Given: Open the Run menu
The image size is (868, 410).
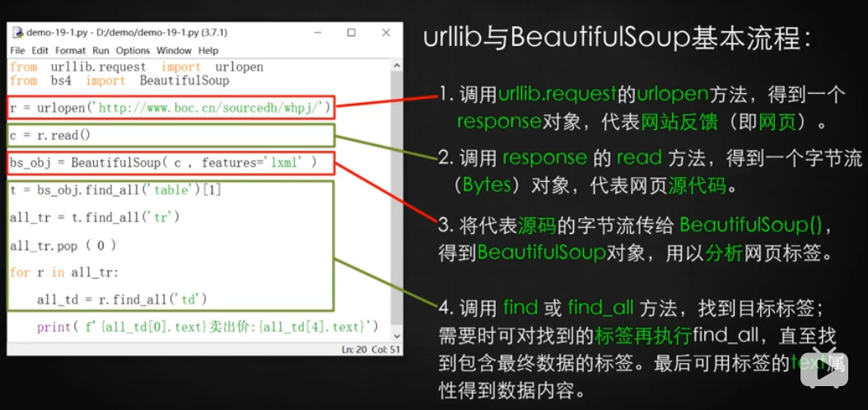Looking at the screenshot, I should click(x=100, y=50).
